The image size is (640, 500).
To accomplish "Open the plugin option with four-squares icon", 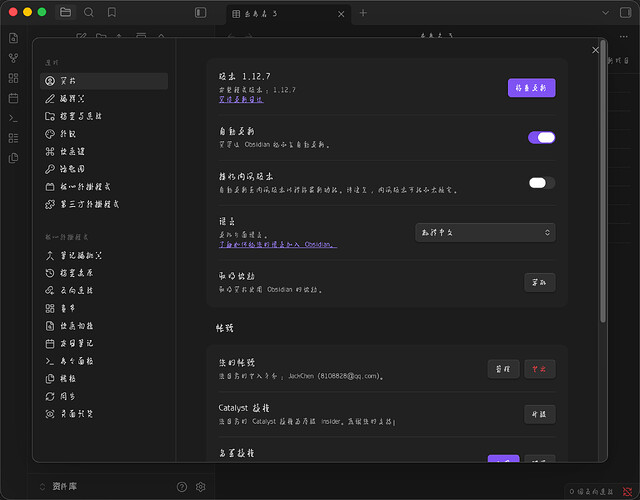I will point(104,308).
